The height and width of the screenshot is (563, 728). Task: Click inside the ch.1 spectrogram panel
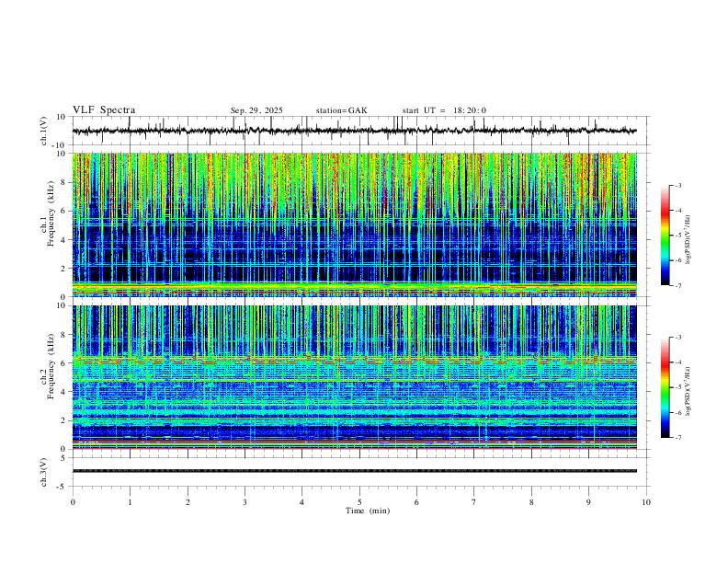coord(354,224)
